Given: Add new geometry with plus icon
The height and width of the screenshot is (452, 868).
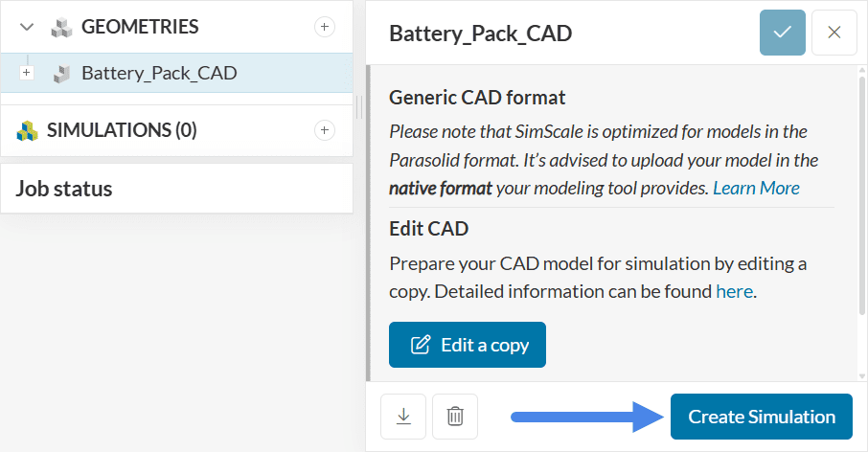Looking at the screenshot, I should pos(325,27).
